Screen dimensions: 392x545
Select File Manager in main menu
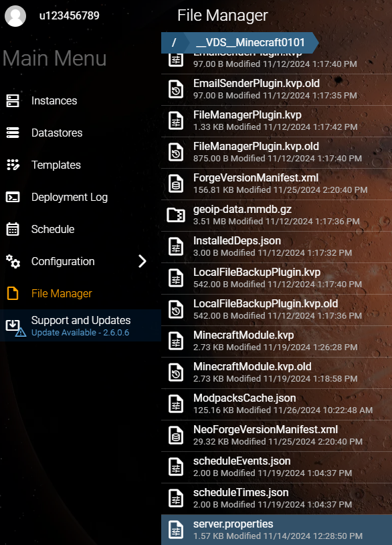tap(62, 293)
